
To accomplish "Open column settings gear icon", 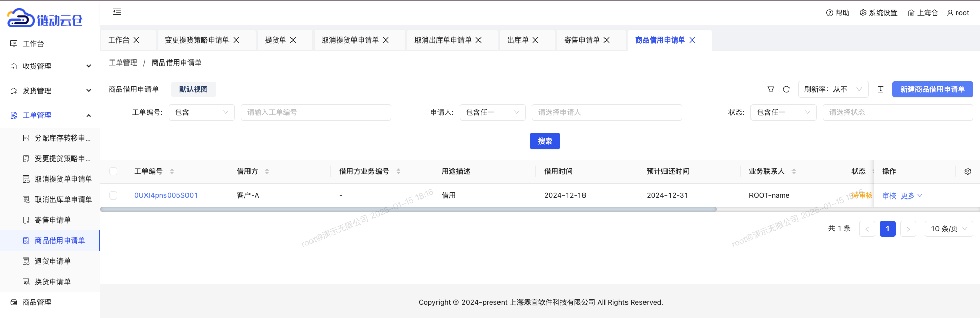I will tap(967, 171).
